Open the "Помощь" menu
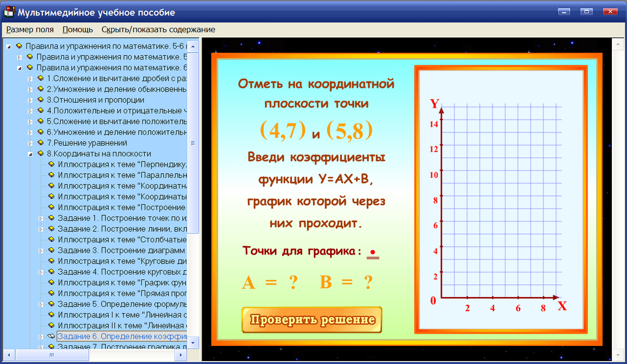This screenshot has height=364, width=627. point(77,29)
